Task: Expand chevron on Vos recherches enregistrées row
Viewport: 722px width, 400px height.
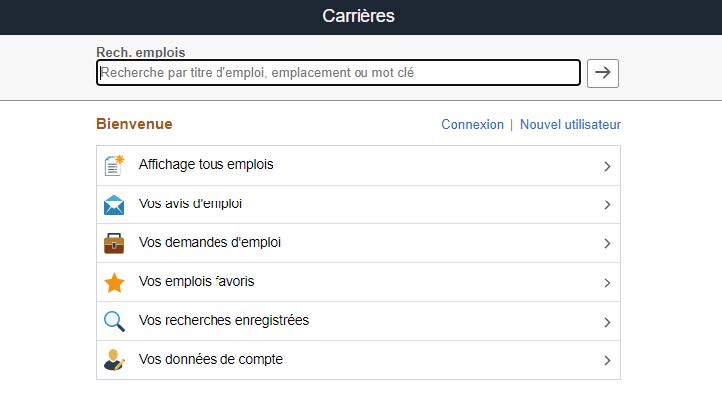Action: point(607,322)
